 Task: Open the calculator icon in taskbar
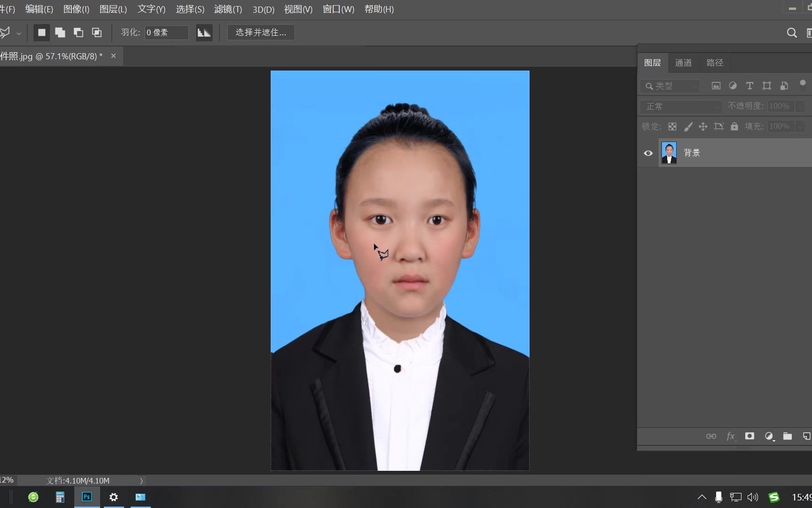coord(60,497)
